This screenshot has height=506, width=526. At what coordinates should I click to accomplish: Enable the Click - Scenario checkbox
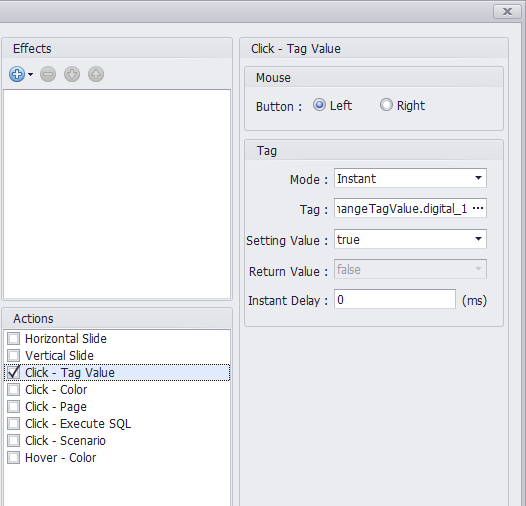13,441
